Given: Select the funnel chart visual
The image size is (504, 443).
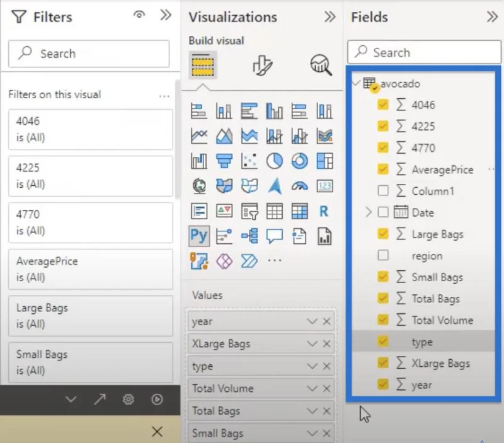Looking at the screenshot, I should [x=224, y=161].
